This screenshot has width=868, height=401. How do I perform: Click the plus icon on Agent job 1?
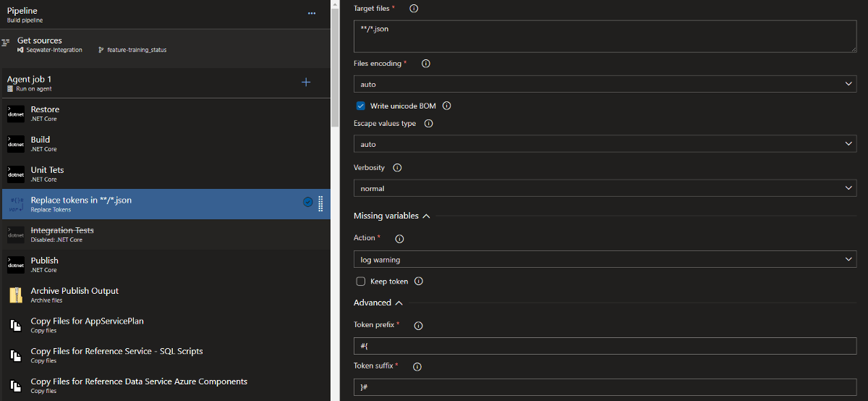[x=306, y=83]
